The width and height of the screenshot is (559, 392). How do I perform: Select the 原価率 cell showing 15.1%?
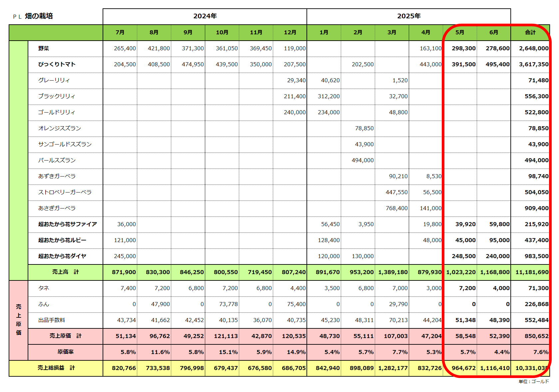point(228,352)
